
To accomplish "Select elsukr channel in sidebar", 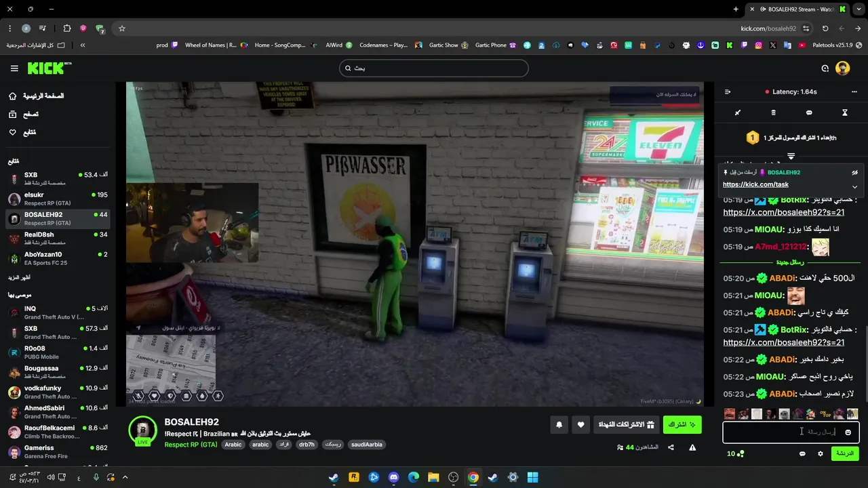I will click(58, 199).
